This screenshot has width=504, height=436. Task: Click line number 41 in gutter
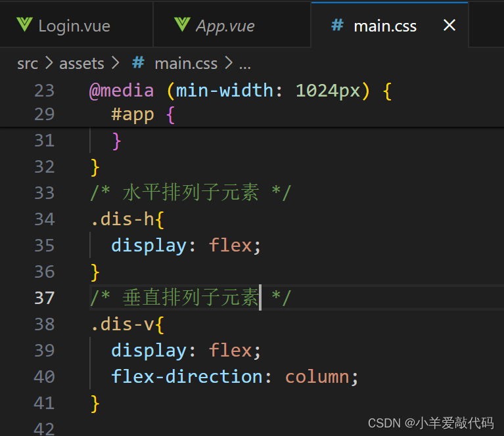pyautogui.click(x=45, y=403)
